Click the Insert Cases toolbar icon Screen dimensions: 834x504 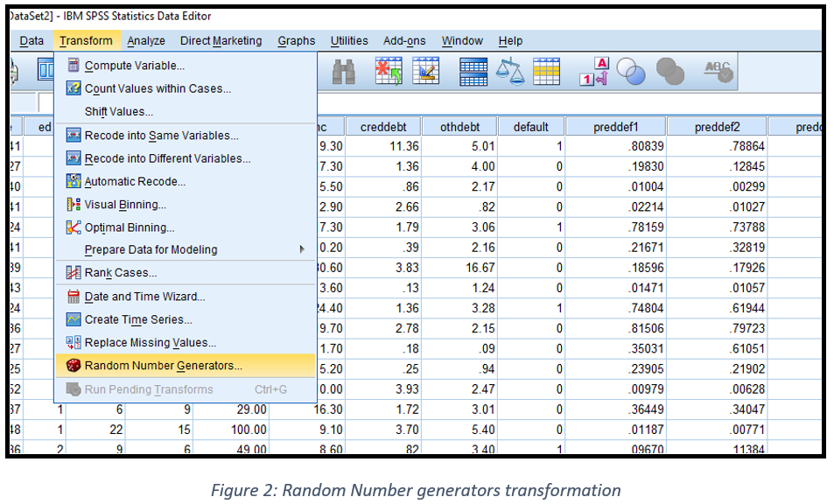click(x=389, y=72)
